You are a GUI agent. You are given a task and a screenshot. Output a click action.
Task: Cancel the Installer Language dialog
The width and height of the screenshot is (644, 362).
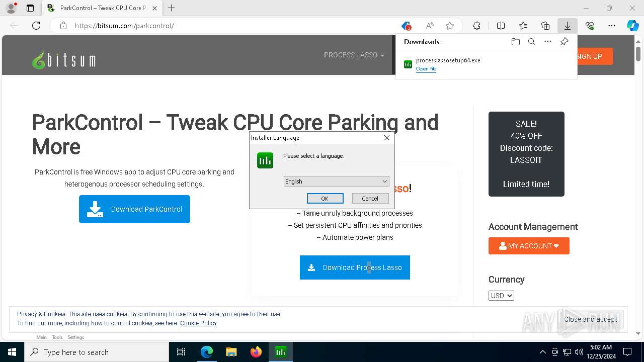click(370, 198)
